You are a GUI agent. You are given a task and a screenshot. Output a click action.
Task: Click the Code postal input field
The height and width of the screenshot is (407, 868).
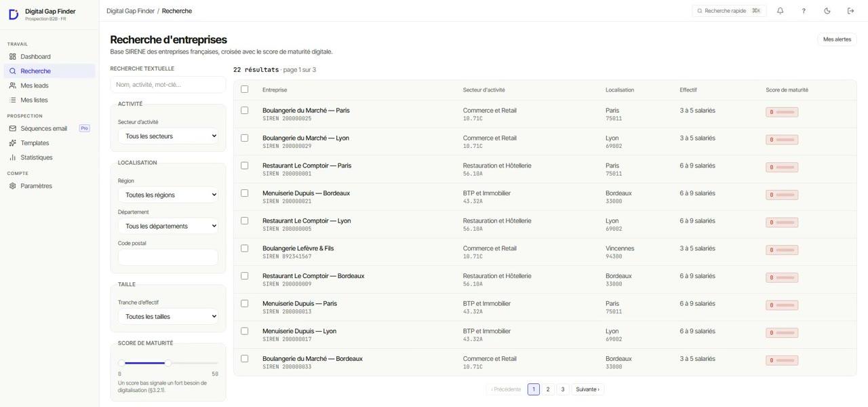[168, 257]
